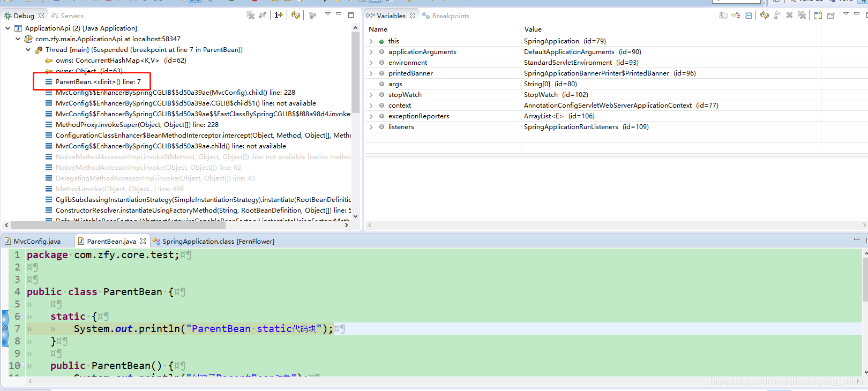Expand the exceptionReporters variable
Viewport: 868px width, 391px height.
click(x=371, y=116)
